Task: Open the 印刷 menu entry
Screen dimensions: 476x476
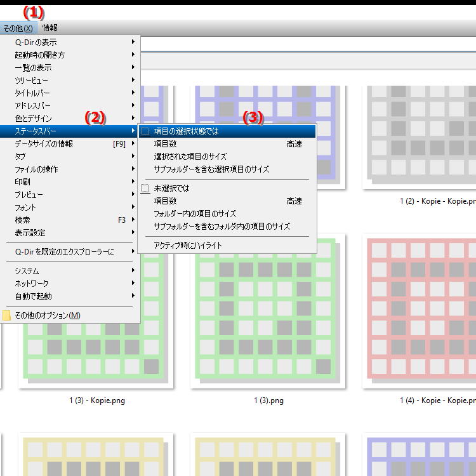Action: [70, 182]
